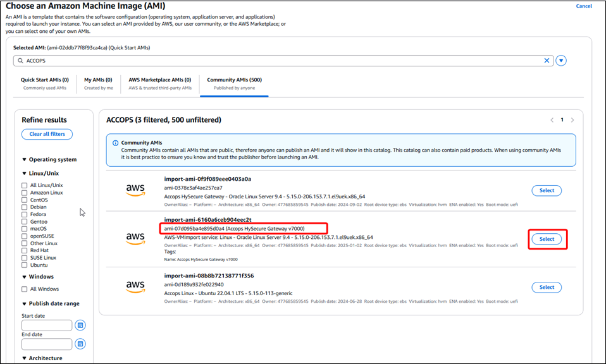Enable the Ubuntu operating system filter
Viewport: 606px width, 364px height.
25,265
